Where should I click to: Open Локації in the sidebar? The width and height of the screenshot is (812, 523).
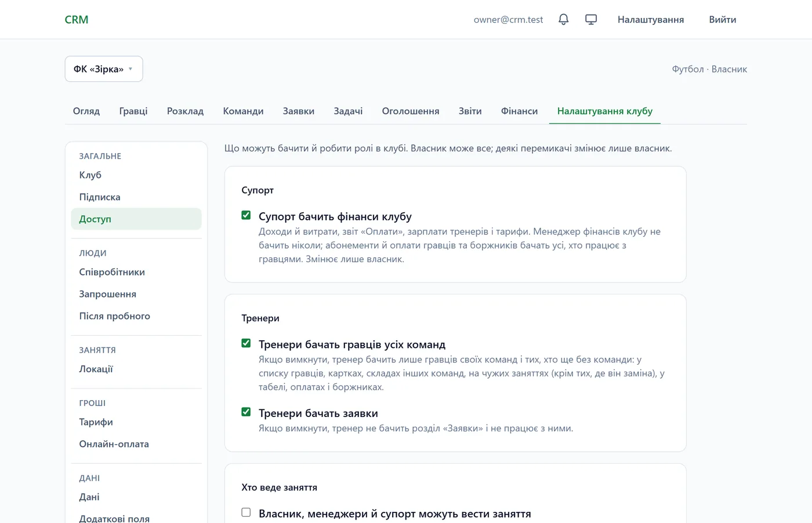[136, 369]
